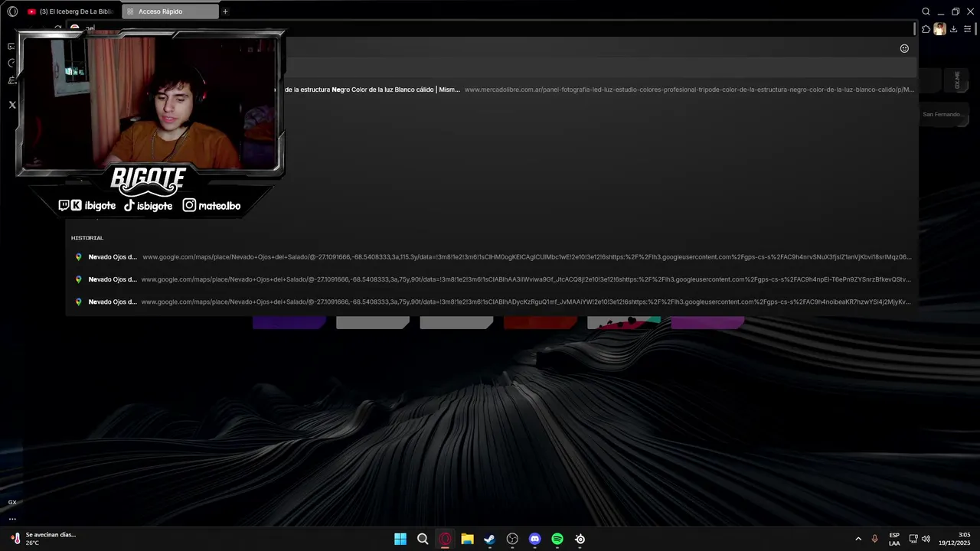
Task: Click the GX.ME tile
Action: tap(957, 80)
